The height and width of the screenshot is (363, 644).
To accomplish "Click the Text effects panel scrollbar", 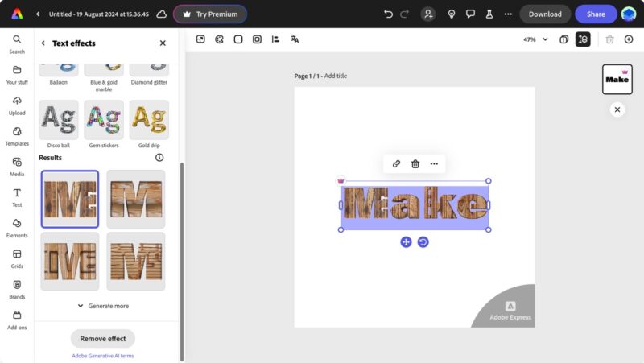I will coord(182,261).
